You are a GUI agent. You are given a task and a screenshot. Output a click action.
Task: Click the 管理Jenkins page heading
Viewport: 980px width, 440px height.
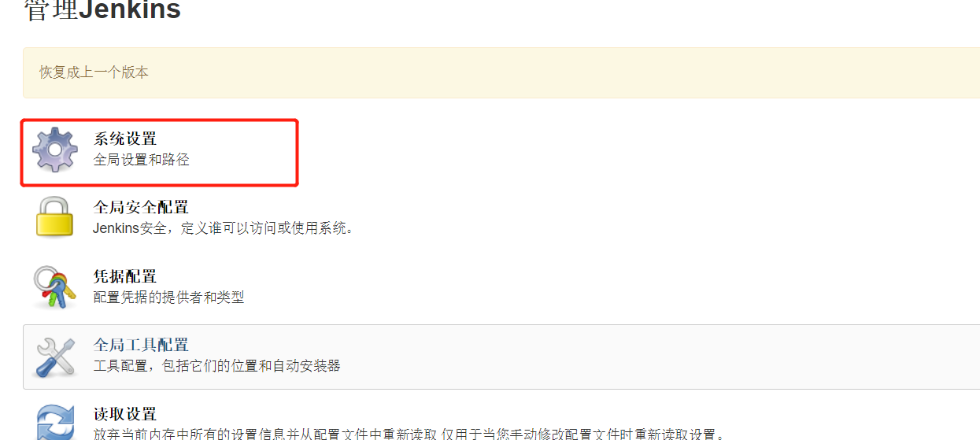pyautogui.click(x=102, y=10)
